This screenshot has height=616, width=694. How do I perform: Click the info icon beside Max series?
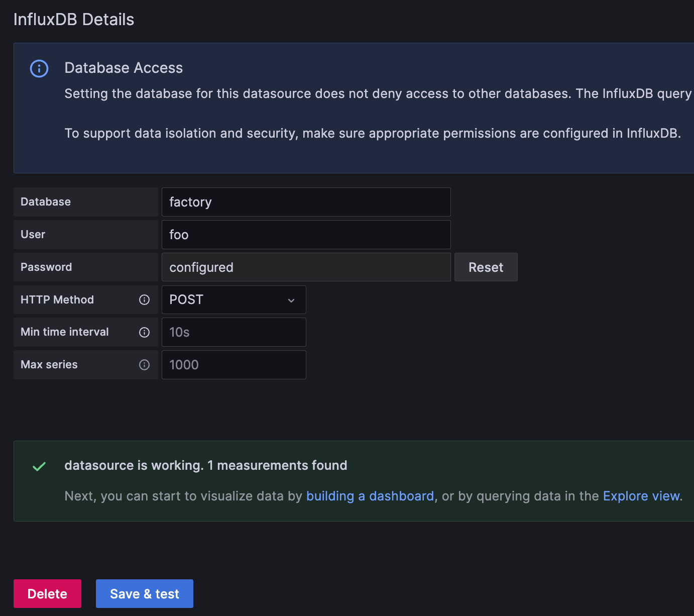tap(144, 365)
